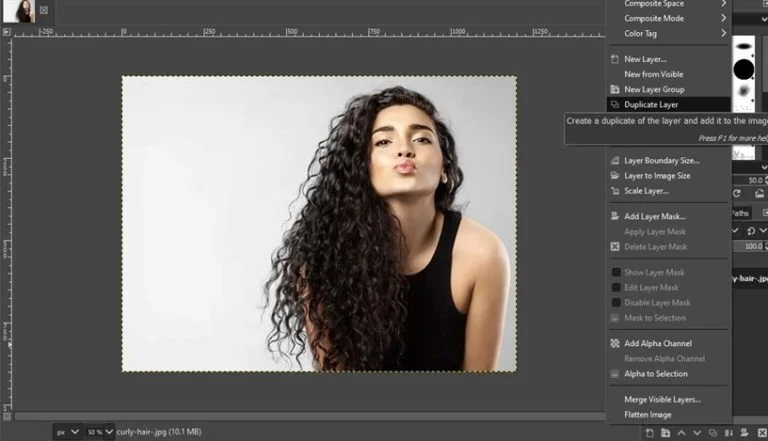Click add mask icon in bottom bar
768x441 pixels.
(744, 433)
